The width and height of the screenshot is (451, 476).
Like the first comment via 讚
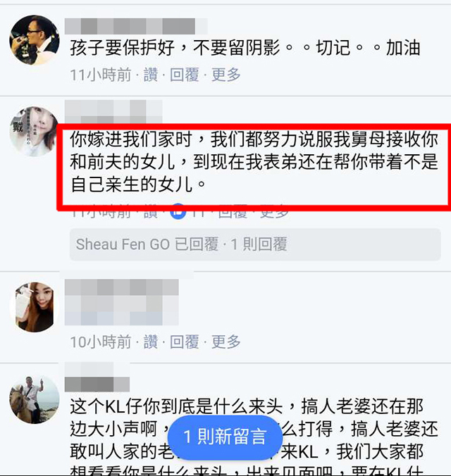pyautogui.click(x=151, y=75)
